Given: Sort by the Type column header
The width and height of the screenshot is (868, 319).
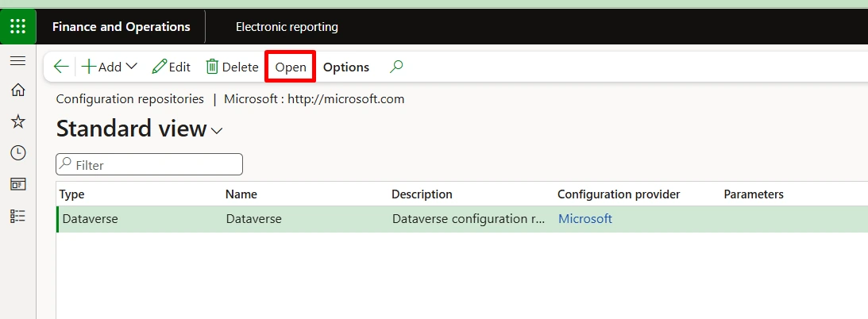Looking at the screenshot, I should coord(72,194).
